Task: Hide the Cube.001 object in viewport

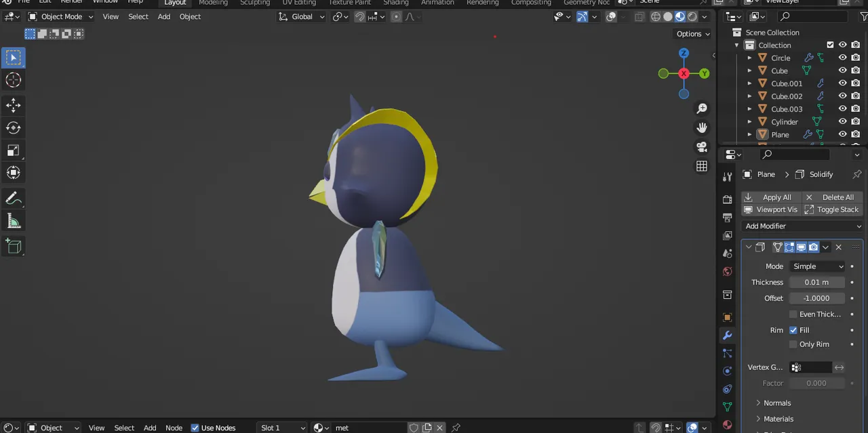Action: pos(843,83)
